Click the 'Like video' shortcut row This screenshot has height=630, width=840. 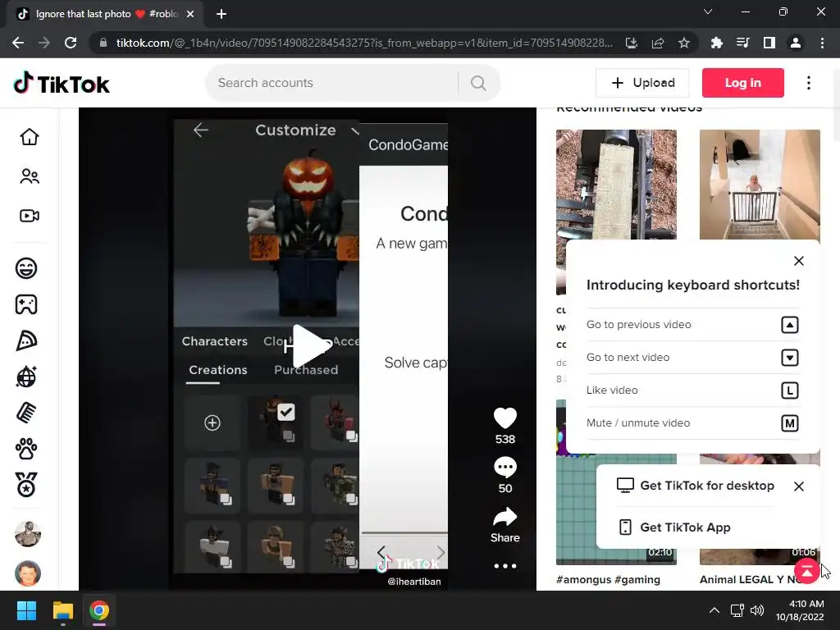point(693,390)
